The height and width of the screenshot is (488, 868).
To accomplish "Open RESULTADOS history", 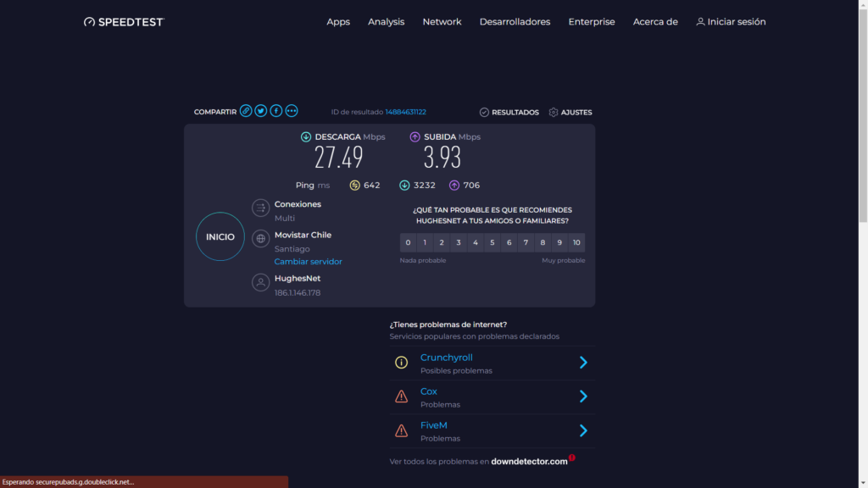I will pyautogui.click(x=515, y=113).
